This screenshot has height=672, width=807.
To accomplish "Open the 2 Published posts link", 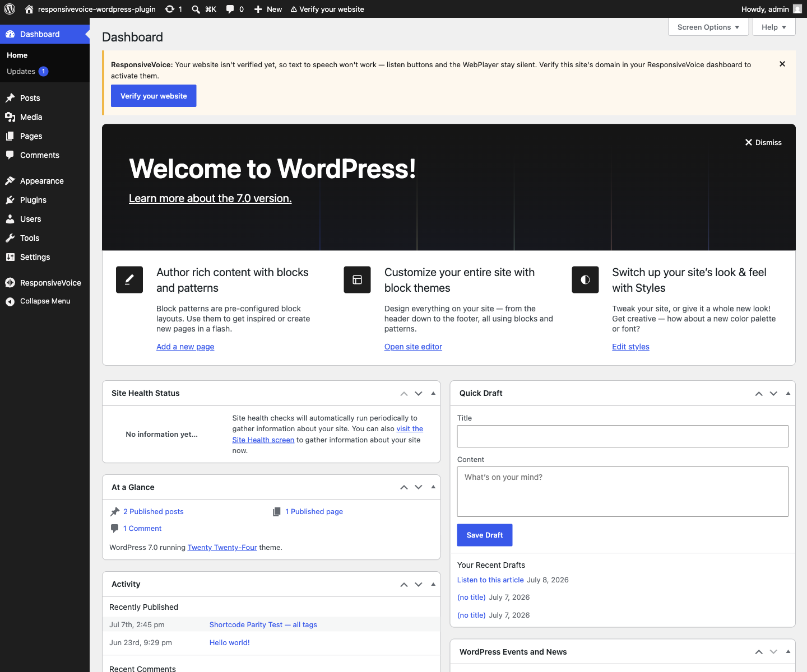I will 153,511.
